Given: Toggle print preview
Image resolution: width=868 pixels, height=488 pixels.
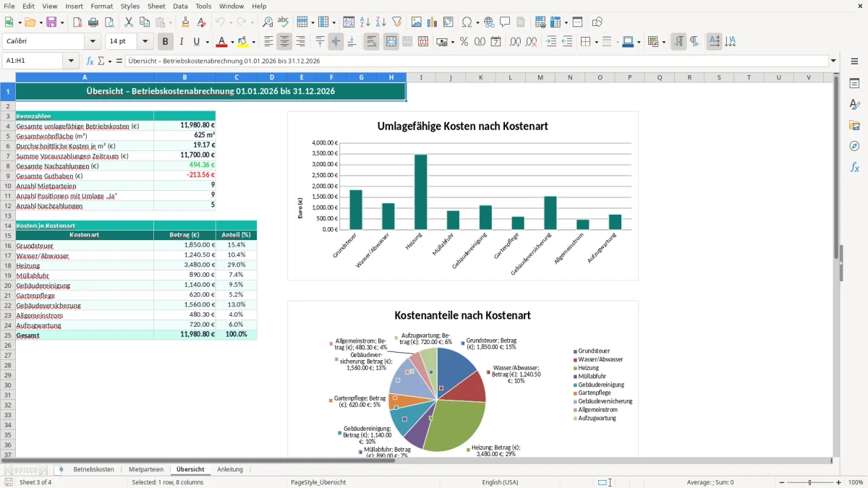Looking at the screenshot, I should pyautogui.click(x=108, y=22).
